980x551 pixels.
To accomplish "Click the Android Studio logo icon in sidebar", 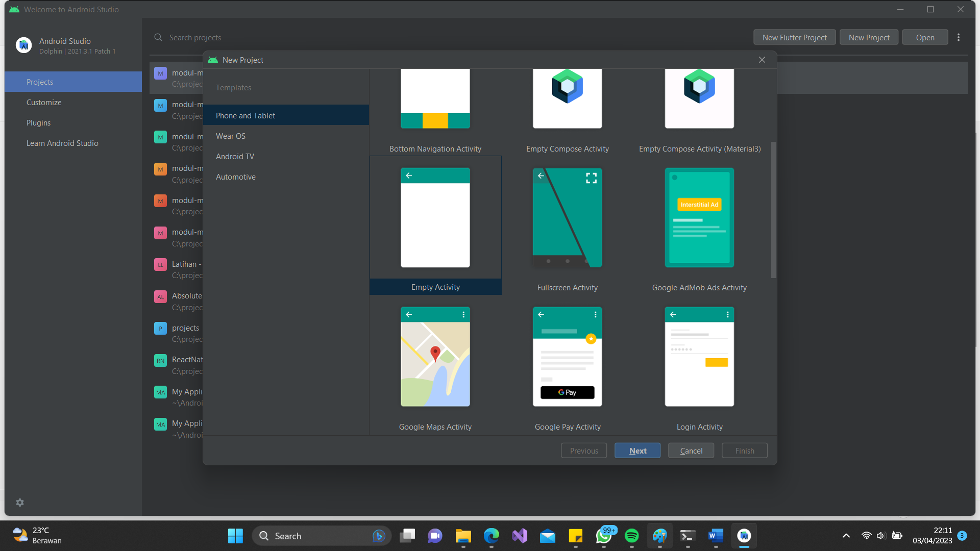I will click(23, 45).
